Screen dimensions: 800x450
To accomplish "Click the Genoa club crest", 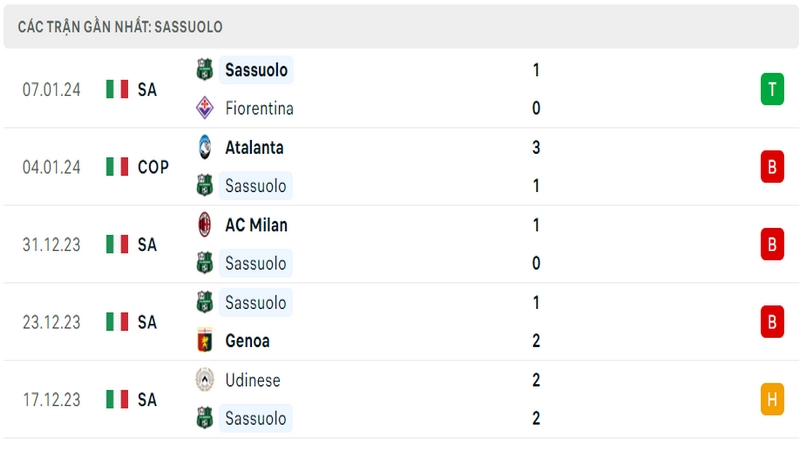I will click(x=205, y=340).
